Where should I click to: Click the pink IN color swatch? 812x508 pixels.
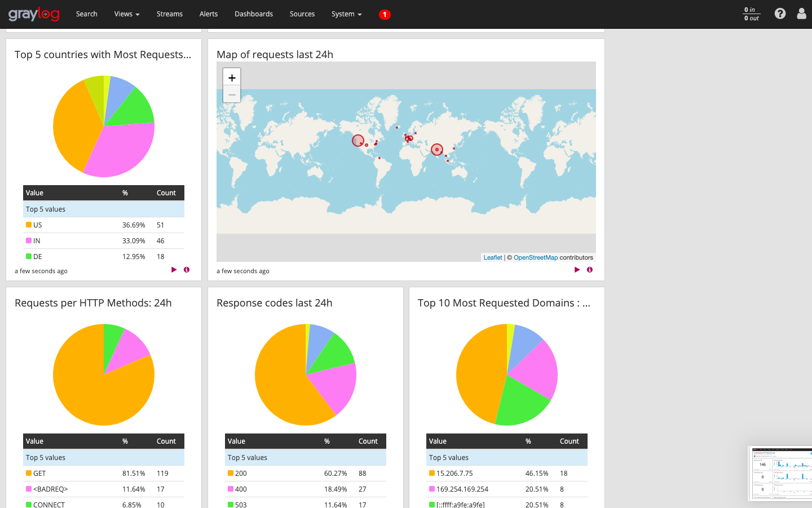click(x=29, y=240)
